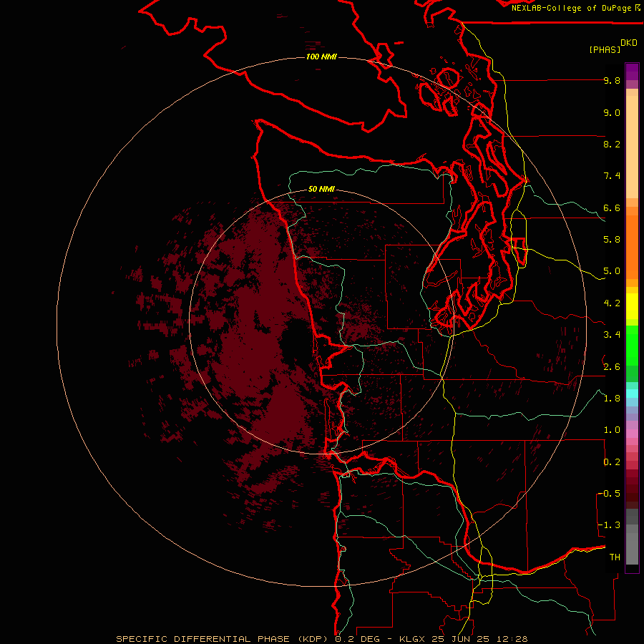Click the purple segment of the color bar
The width and height of the screenshot is (644, 644).
[x=632, y=72]
